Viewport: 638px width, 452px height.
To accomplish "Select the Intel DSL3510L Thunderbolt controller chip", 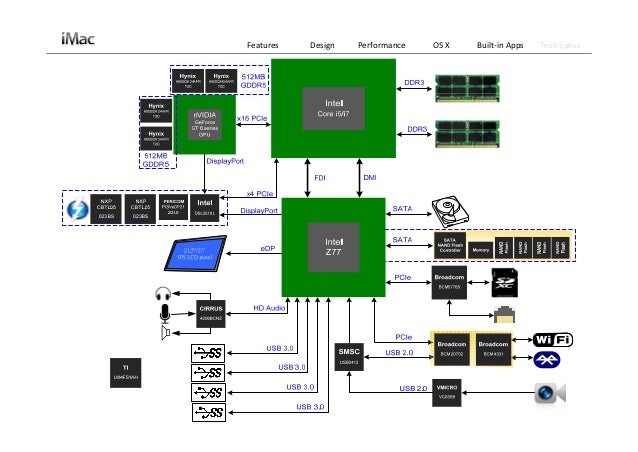I will pos(205,208).
